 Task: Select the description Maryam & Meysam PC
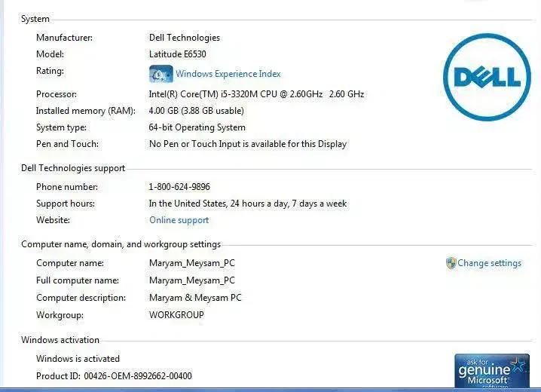coord(195,298)
